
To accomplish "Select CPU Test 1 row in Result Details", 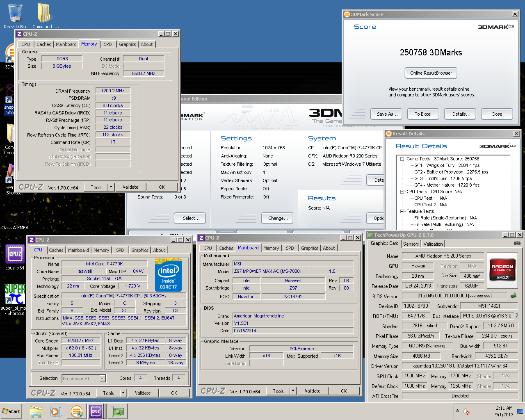I will (431, 198).
